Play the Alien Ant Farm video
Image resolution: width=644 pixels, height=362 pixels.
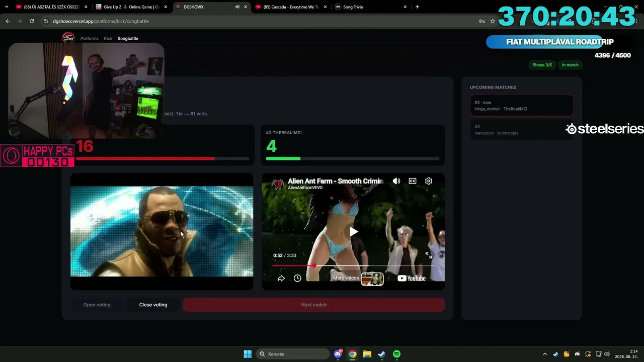[354, 232]
